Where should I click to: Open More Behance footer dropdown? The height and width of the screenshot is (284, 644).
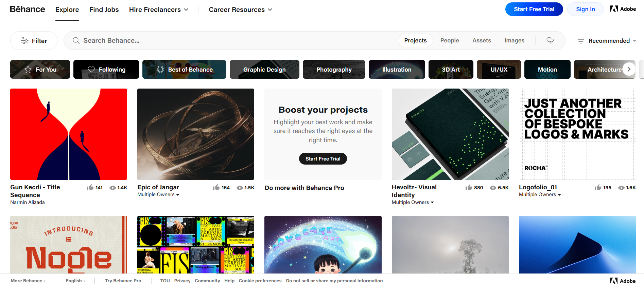click(28, 281)
